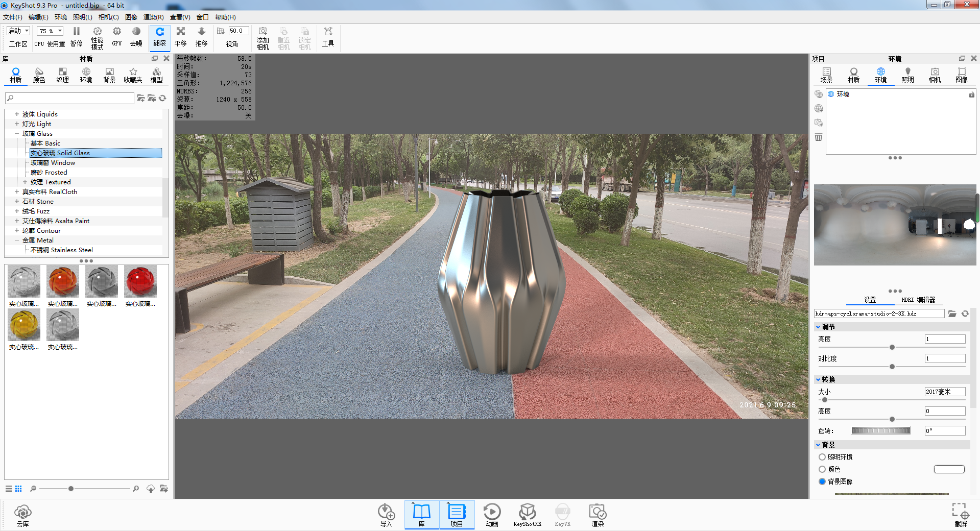Open environment 设置 tab
The height and width of the screenshot is (531, 980).
click(870, 300)
